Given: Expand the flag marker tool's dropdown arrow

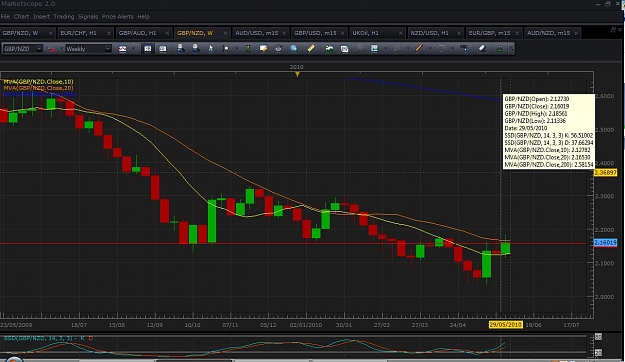Looking at the screenshot, I should coord(237,49).
